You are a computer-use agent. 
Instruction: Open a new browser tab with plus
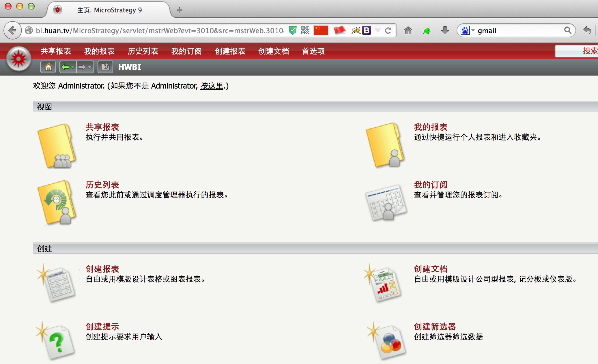coord(180,10)
